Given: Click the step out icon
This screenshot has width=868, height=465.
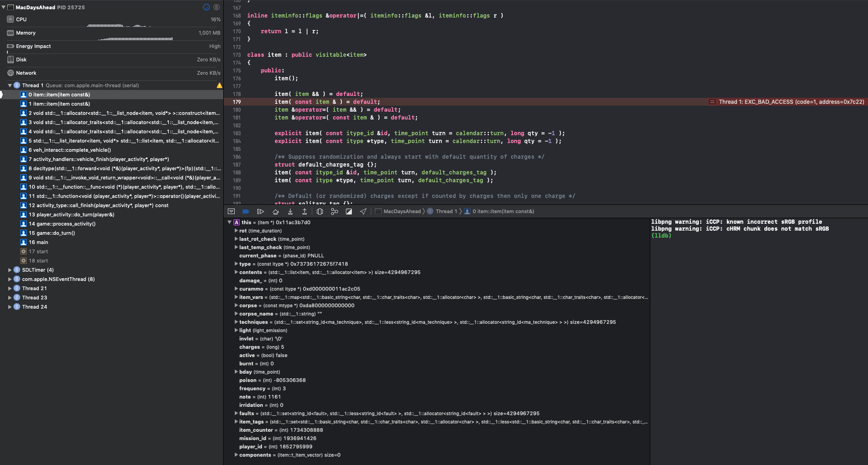Looking at the screenshot, I should pyautogui.click(x=305, y=211).
